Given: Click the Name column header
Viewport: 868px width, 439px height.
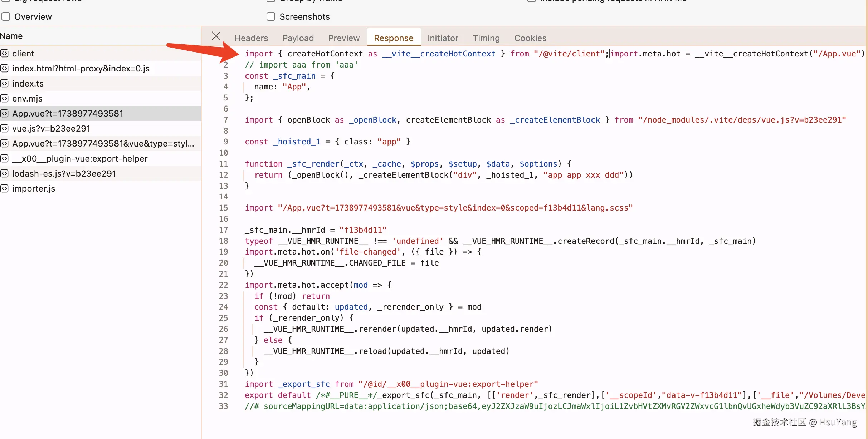Looking at the screenshot, I should [x=11, y=36].
